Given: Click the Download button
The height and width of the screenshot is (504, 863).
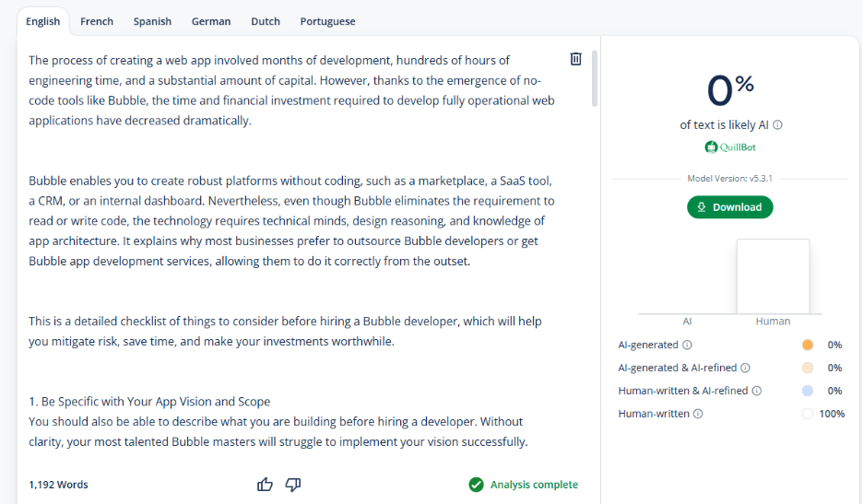Looking at the screenshot, I should [730, 207].
